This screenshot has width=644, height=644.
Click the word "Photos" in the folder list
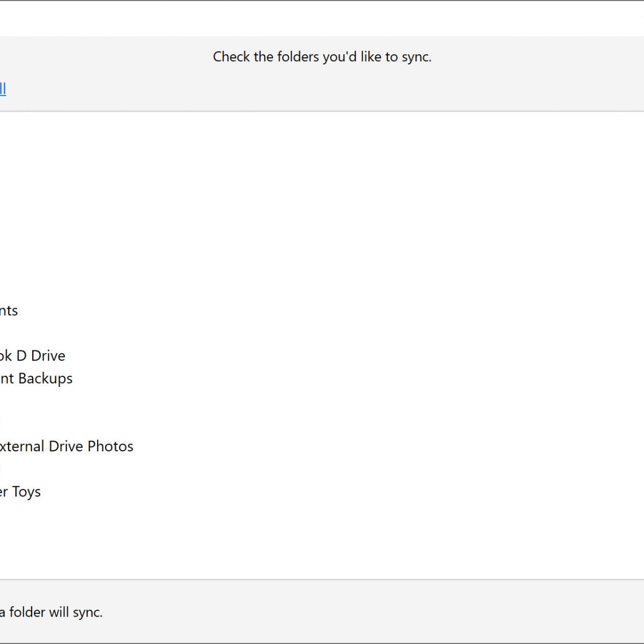[111, 447]
